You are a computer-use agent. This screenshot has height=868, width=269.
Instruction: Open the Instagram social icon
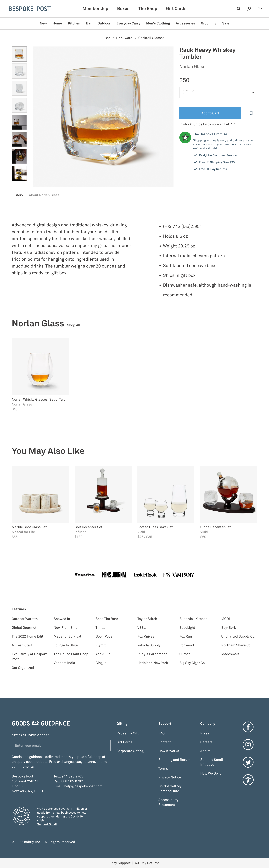(248, 745)
